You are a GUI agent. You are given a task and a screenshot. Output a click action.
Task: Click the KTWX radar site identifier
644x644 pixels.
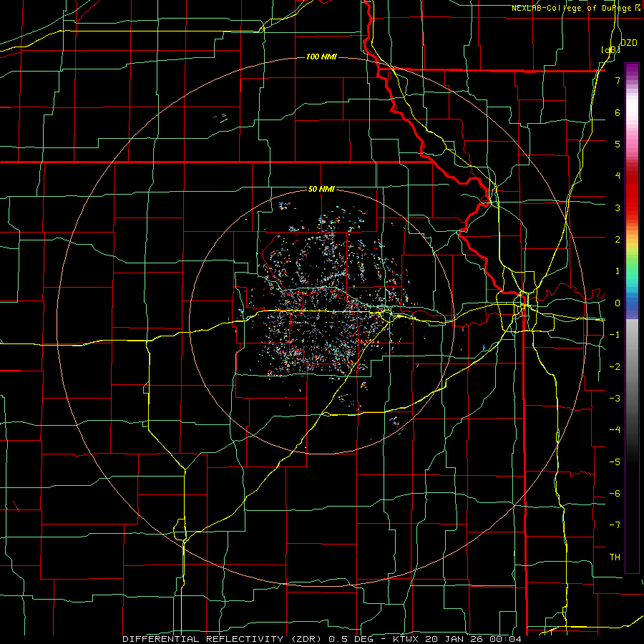[x=407, y=639]
